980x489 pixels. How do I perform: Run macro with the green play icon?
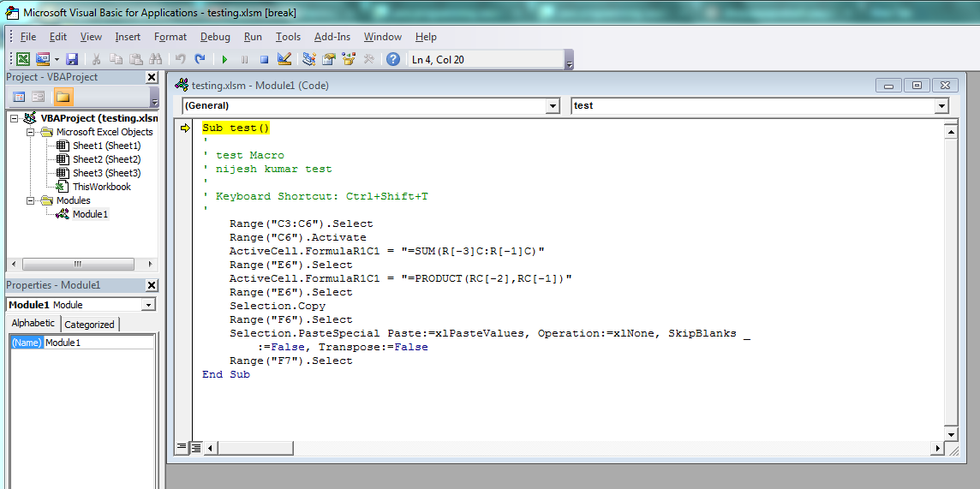click(225, 60)
